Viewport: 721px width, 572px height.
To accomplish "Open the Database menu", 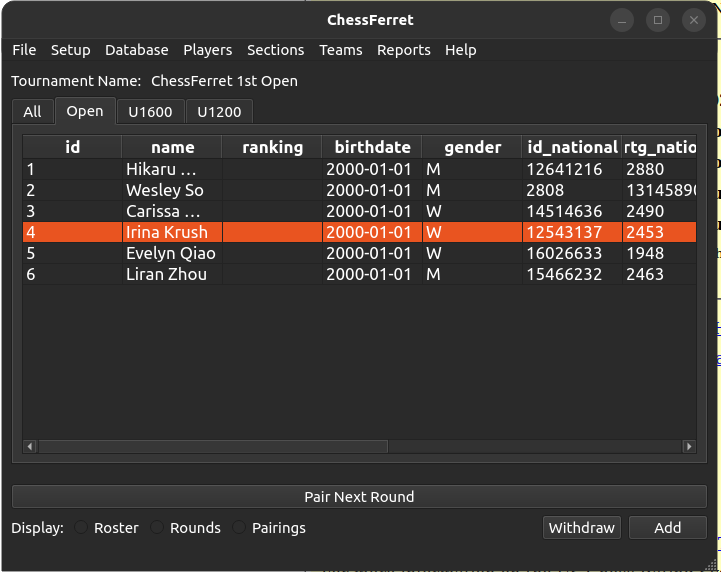I will 137,50.
